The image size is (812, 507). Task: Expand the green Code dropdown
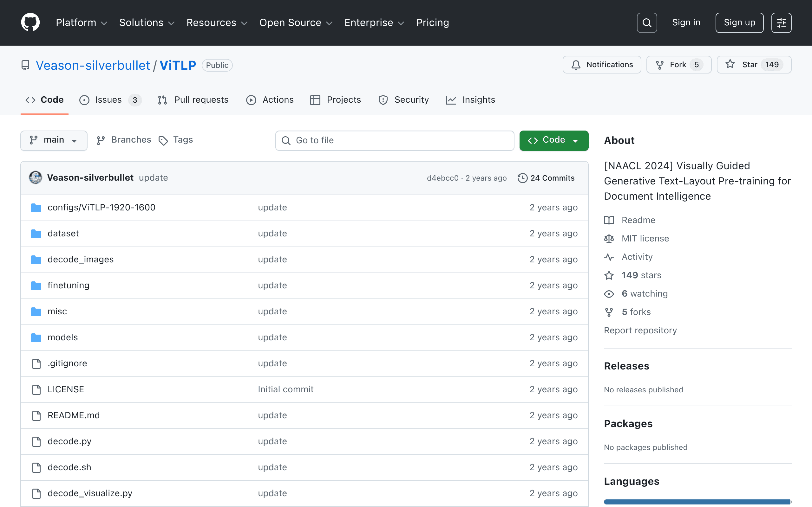(553, 140)
